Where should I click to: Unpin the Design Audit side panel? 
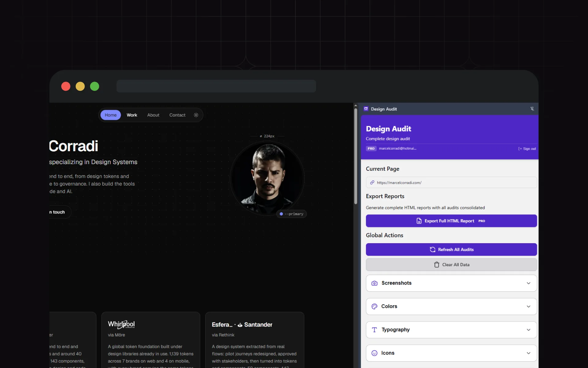coord(532,109)
